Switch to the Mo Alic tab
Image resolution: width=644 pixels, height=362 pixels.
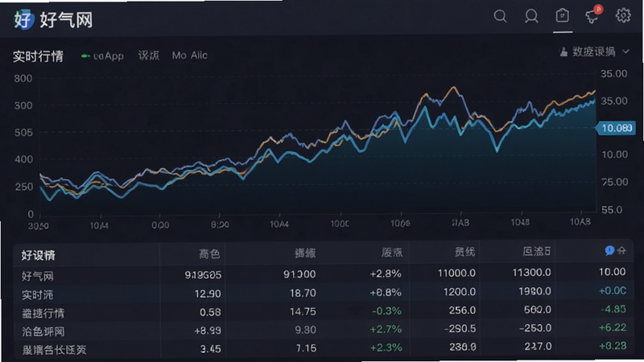coord(190,56)
